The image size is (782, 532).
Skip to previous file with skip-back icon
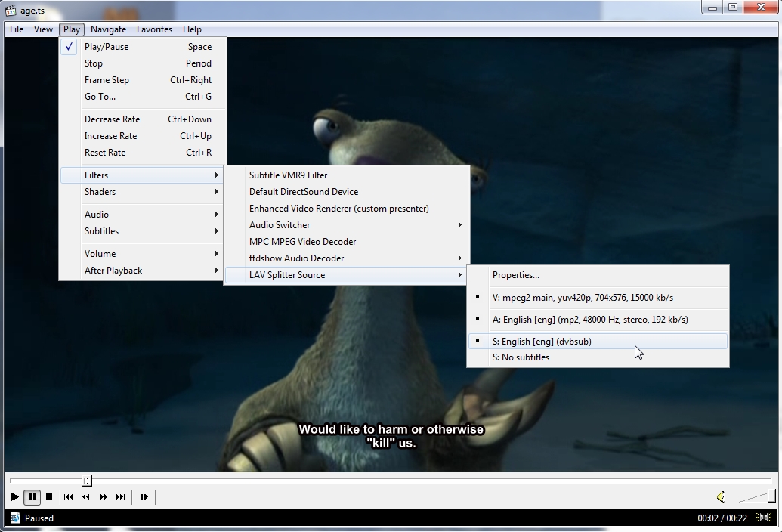click(x=68, y=496)
